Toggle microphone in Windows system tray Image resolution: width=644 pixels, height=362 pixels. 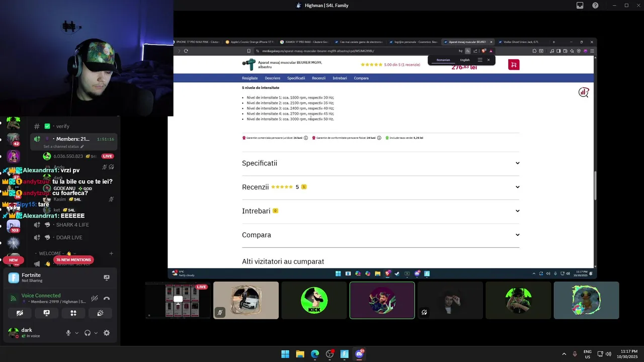575,354
